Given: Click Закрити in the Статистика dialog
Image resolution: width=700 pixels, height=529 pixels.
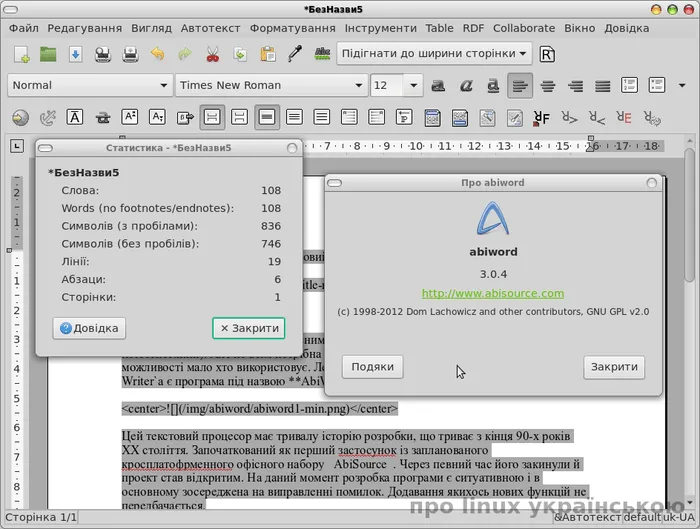Looking at the screenshot, I should click(x=249, y=328).
